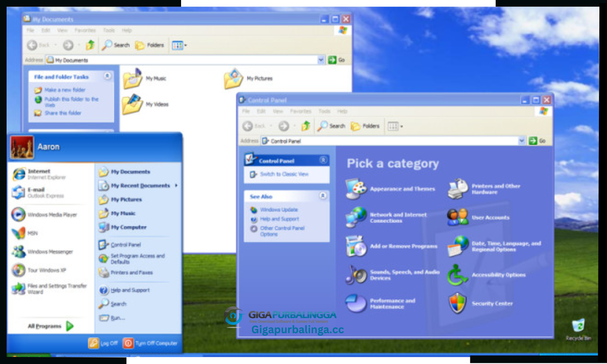This screenshot has height=364, width=607.
Task: Open Add or Remove Programs icon
Action: point(356,246)
